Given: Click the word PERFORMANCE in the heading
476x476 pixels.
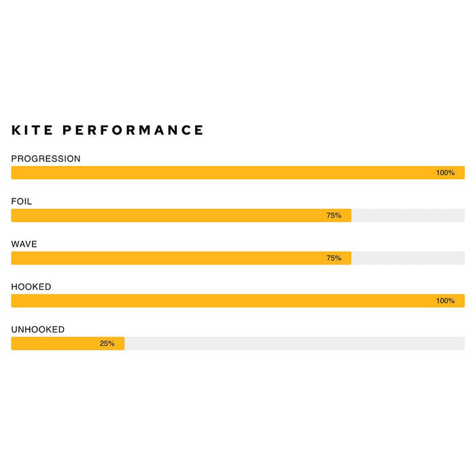Looking at the screenshot, I should coord(135,131).
